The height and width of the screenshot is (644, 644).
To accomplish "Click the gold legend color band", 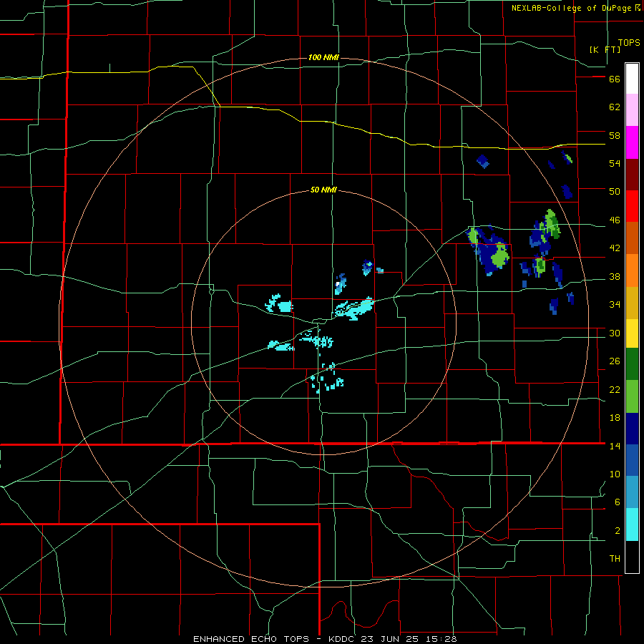I will (632, 303).
